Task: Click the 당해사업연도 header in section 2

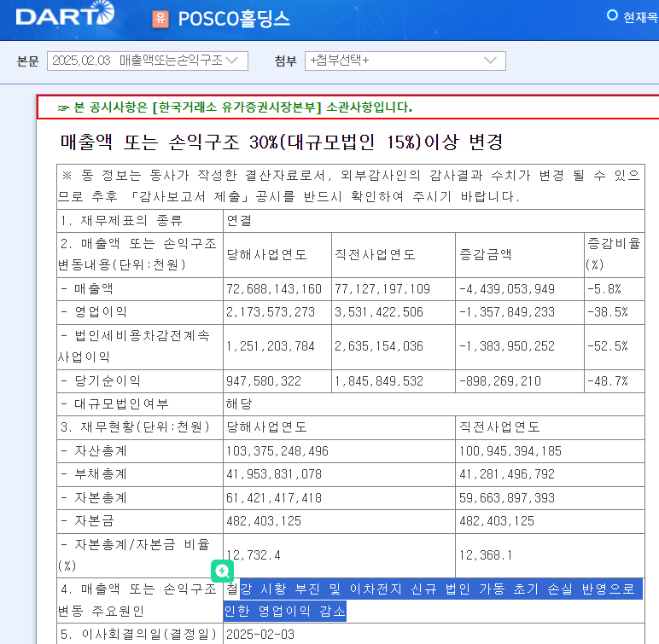Action: click(x=267, y=254)
